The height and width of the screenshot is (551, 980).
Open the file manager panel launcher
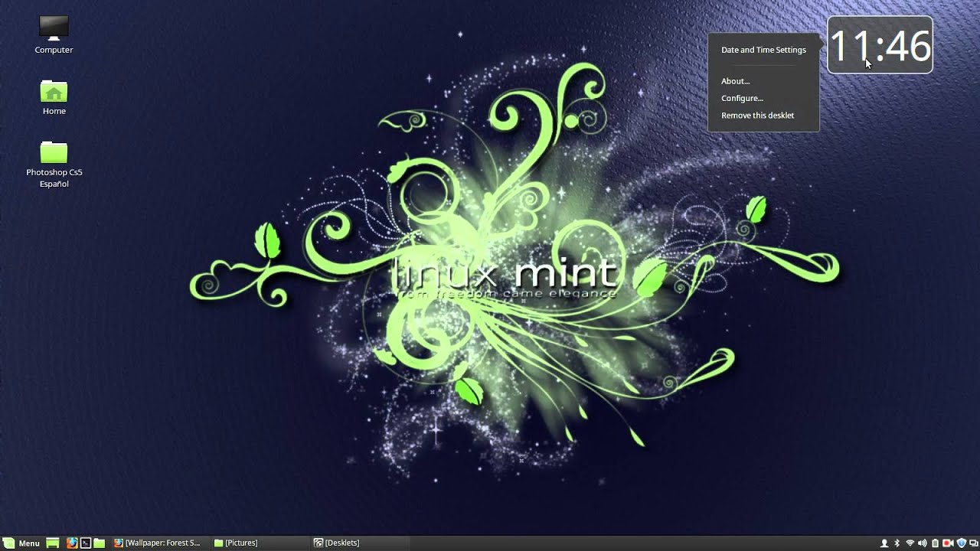(x=100, y=543)
